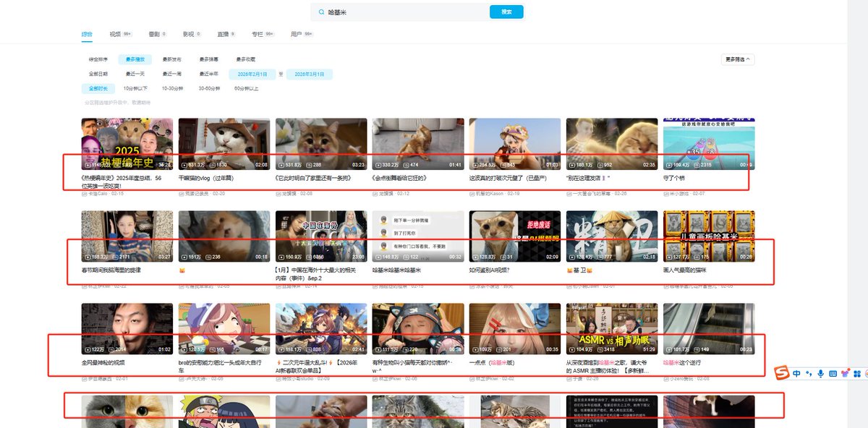Click the play count icon on 画人气暴涨的猫咪 thumbnail
Image resolution: width=868 pixels, height=428 pixels.
tap(669, 257)
